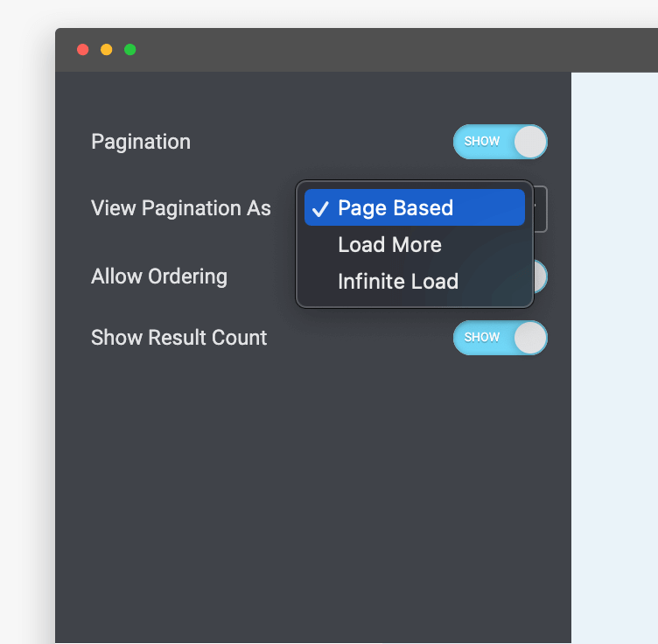
Task: Click the red close window button
Action: point(83,50)
